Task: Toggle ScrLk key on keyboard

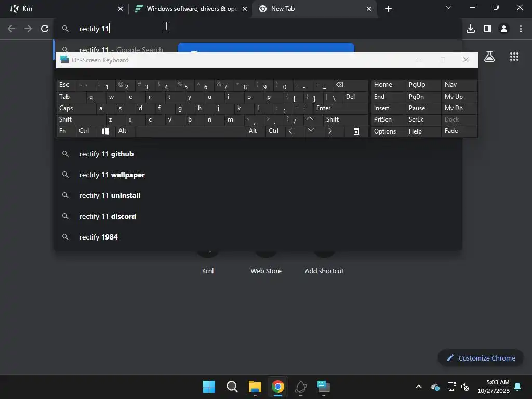Action: tap(423, 119)
